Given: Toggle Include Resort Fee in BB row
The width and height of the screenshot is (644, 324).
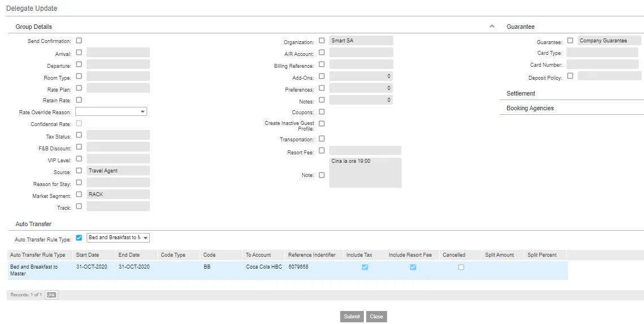Looking at the screenshot, I should 413,267.
